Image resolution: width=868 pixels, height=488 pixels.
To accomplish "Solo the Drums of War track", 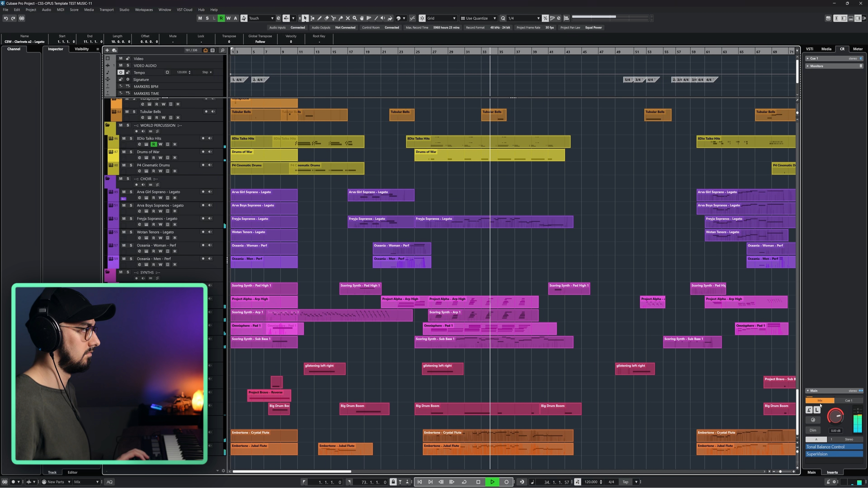I will pyautogui.click(x=131, y=152).
